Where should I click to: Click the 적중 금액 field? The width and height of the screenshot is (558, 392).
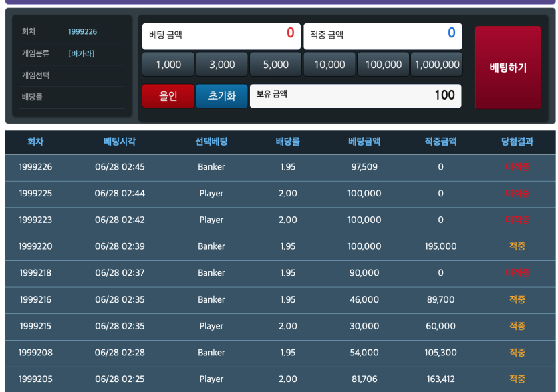[x=383, y=36]
